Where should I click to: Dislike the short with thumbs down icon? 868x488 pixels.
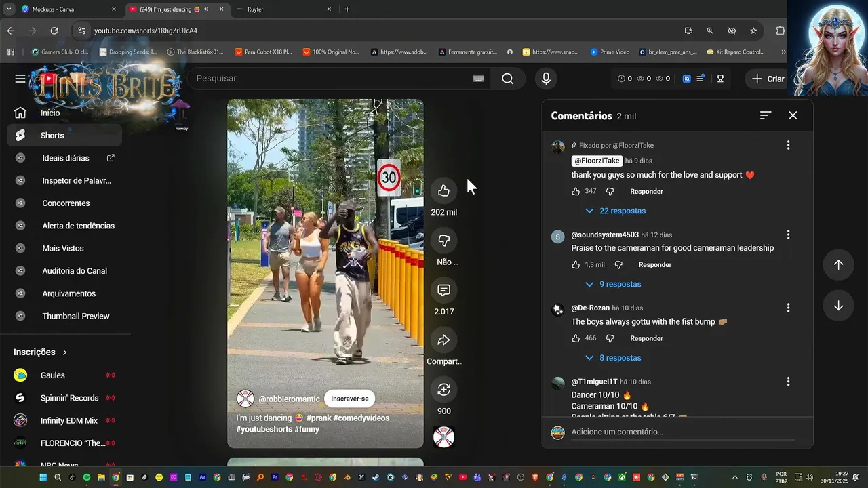[443, 241]
